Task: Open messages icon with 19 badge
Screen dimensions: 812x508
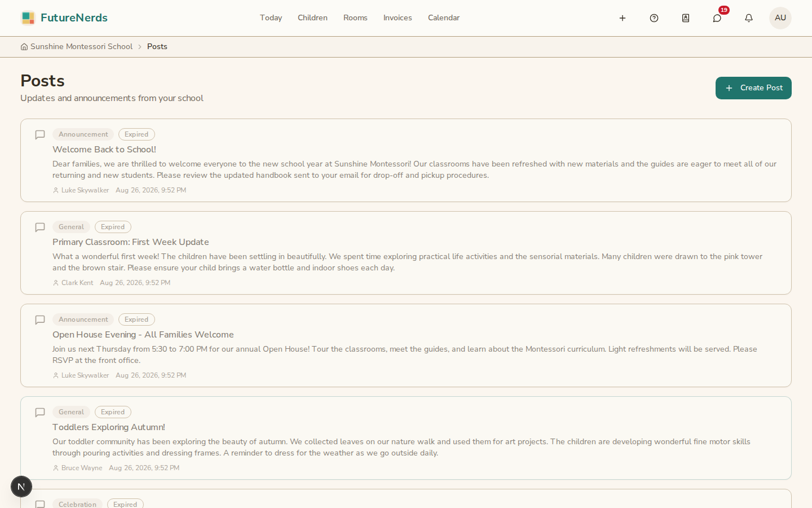Action: [717, 18]
